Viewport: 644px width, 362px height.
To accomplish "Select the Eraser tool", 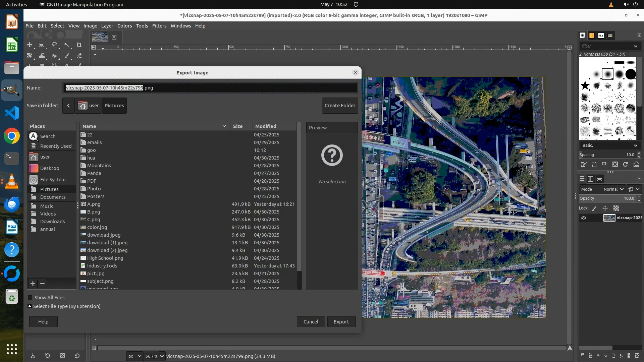I will 79,56.
